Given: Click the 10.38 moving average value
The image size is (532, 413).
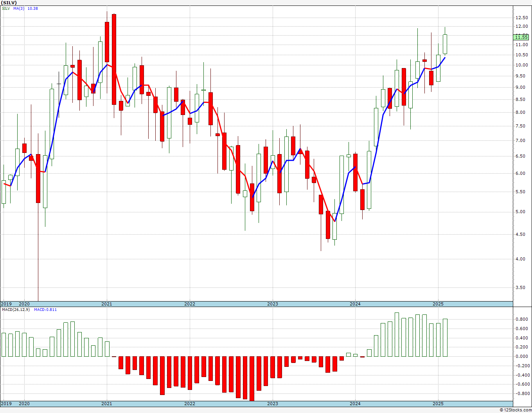Looking at the screenshot, I should 33,9.
